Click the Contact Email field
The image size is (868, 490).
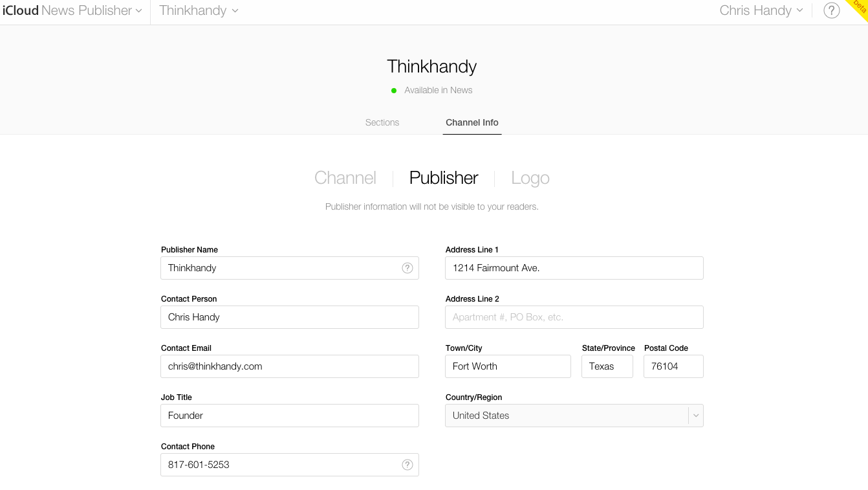click(x=290, y=366)
